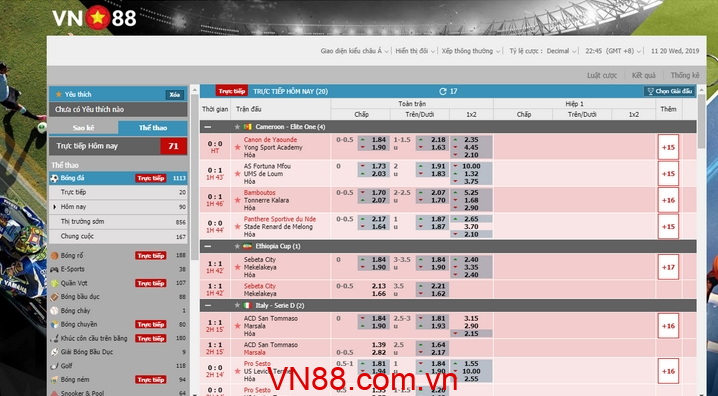Toggle favorite star for Canon de Yaounde match
Image resolution: width=718 pixels, height=396 pixels.
point(237,147)
